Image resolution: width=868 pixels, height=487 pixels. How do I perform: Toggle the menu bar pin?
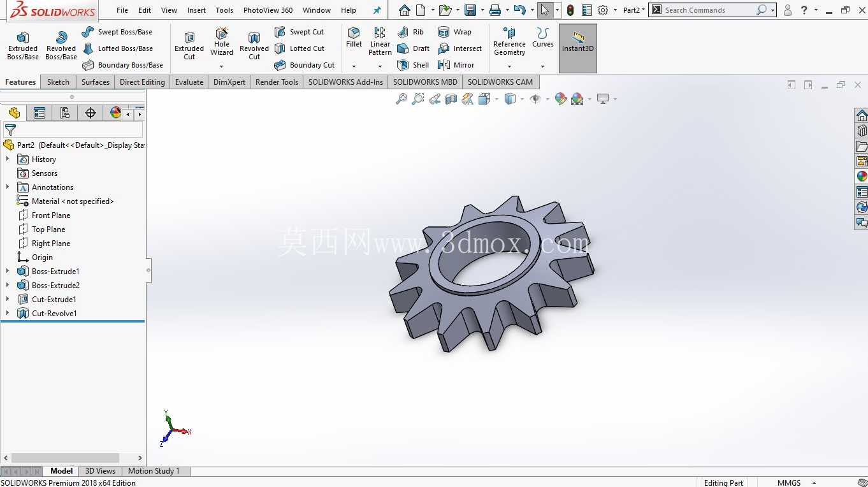pyautogui.click(x=377, y=10)
